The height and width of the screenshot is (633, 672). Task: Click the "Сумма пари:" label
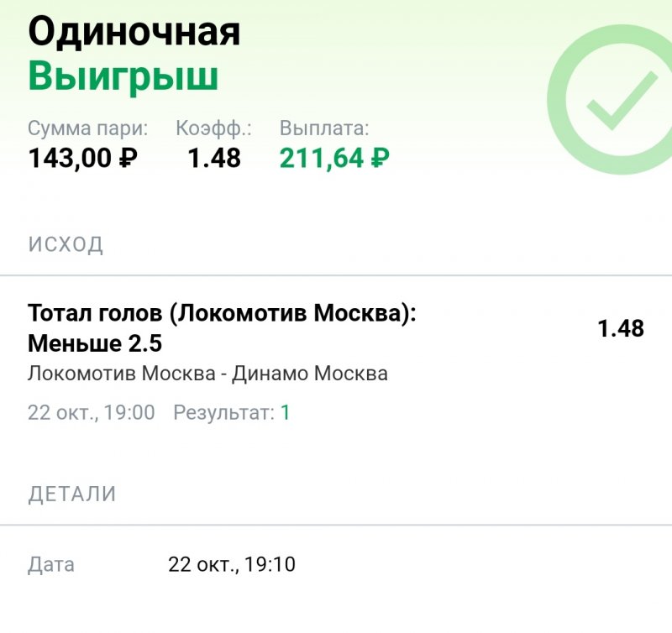point(88,128)
